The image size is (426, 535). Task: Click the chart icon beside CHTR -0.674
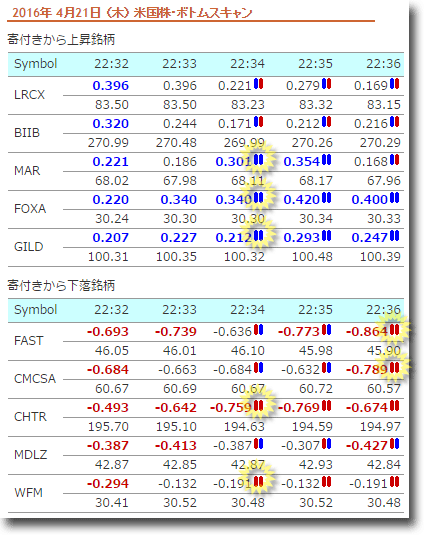(395, 406)
